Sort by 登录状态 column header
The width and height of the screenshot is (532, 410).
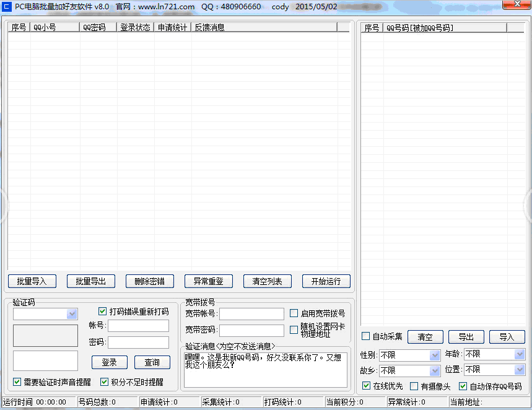(135, 27)
